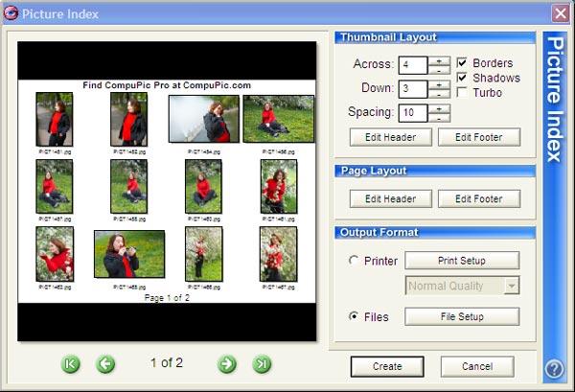Image resolution: width=575 pixels, height=392 pixels.
Task: Open the Print Setup button
Action: click(462, 261)
